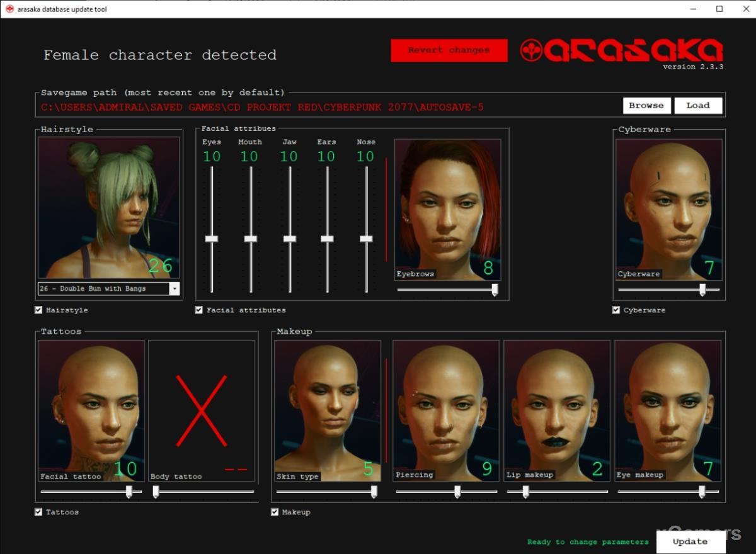Click 'Female character detected' heading

point(160,55)
